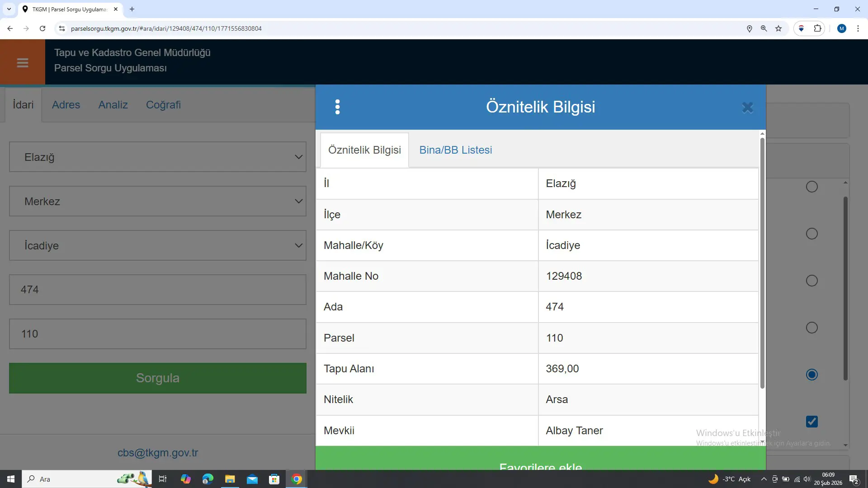868x488 pixels.
Task: Open the browser extensions puzzle icon
Action: coord(817,28)
